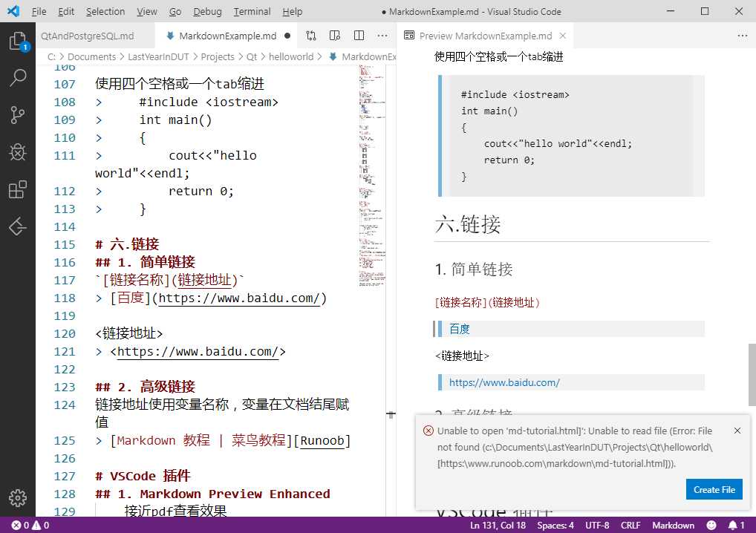Select the Preview MarkdownExample.md tab
This screenshot has width=756, height=533.
tap(486, 36)
